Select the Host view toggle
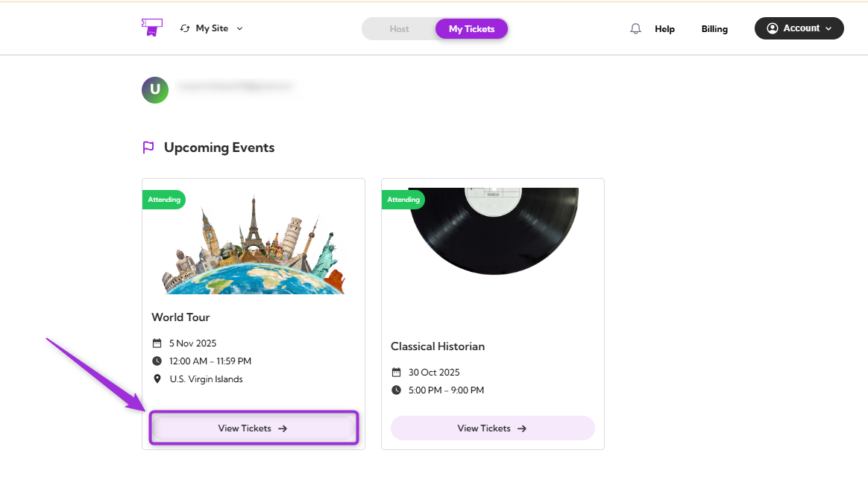Viewport: 868px width, 488px height. (400, 28)
